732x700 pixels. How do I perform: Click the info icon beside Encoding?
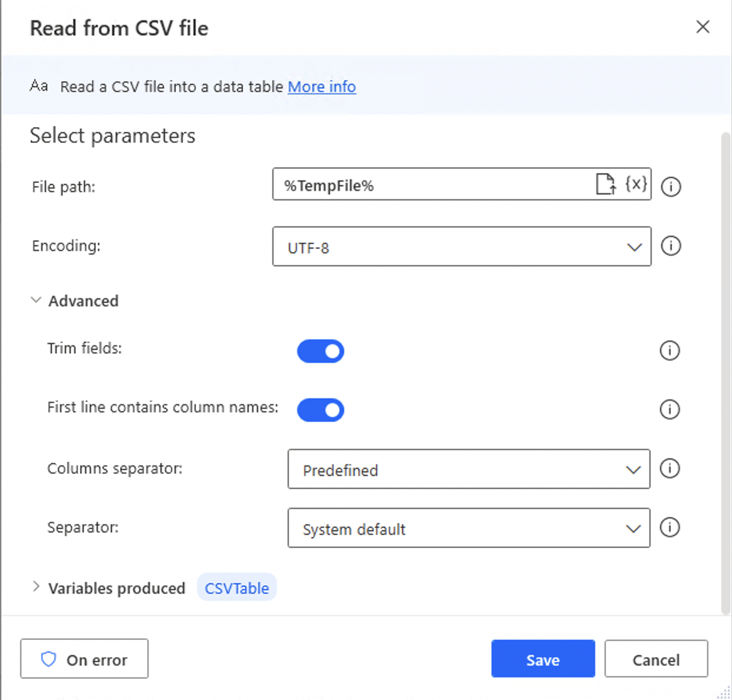(x=671, y=246)
